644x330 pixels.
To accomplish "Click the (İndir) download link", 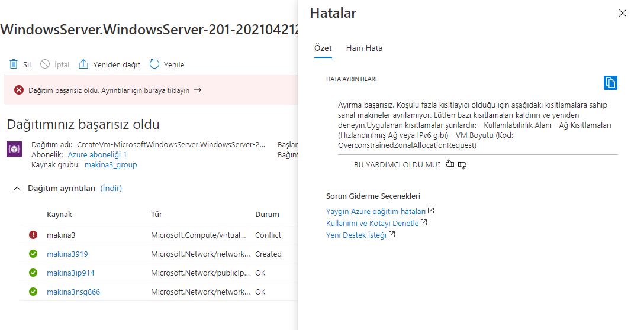I will [x=111, y=189].
